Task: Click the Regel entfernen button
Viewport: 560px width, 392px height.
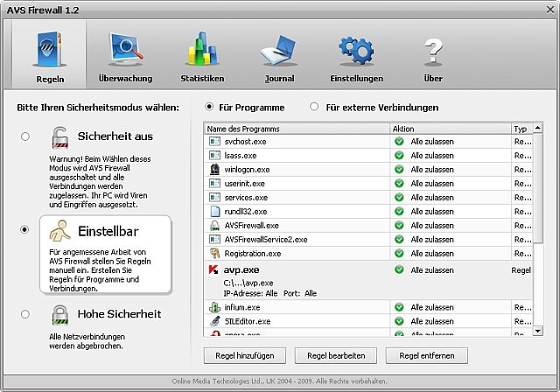Action: point(427,355)
